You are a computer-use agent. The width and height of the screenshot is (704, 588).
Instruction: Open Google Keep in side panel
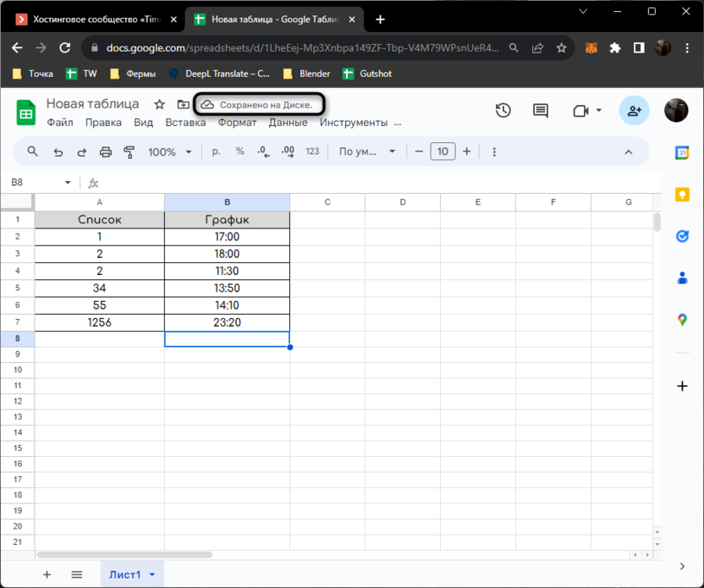682,195
